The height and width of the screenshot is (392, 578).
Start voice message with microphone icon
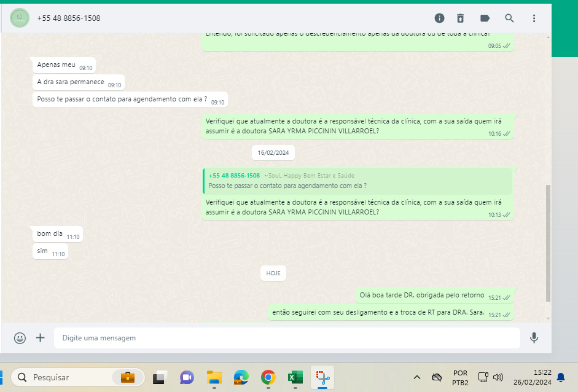pyautogui.click(x=534, y=338)
